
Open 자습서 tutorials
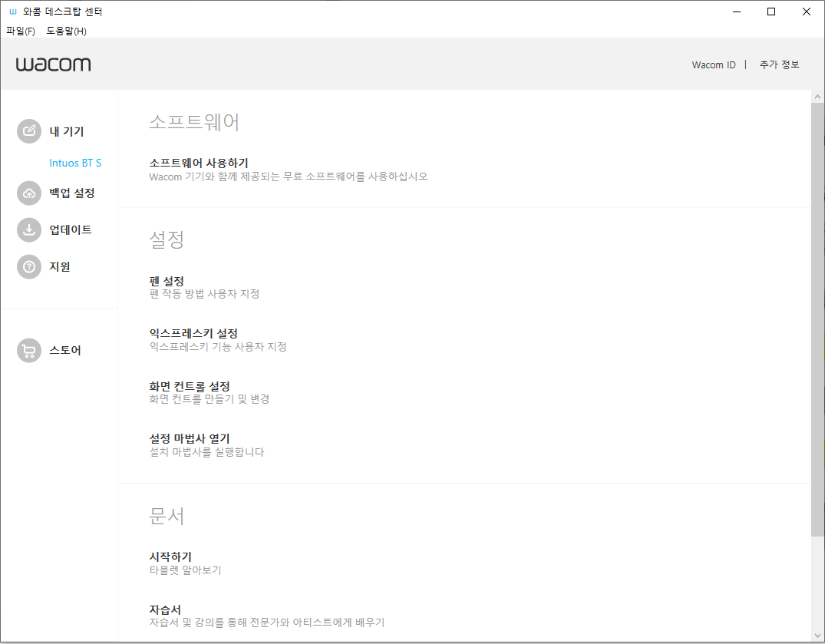(165, 609)
